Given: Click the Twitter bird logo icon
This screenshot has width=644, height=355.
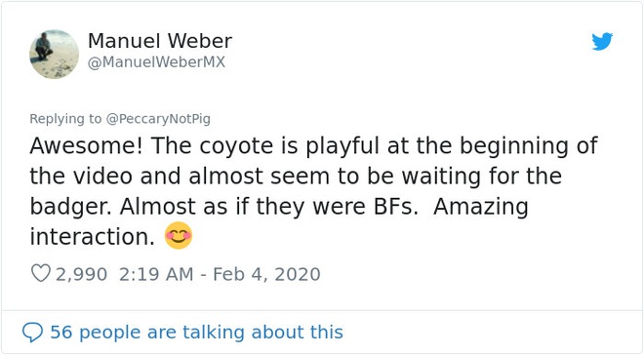Looking at the screenshot, I should pos(602,41).
